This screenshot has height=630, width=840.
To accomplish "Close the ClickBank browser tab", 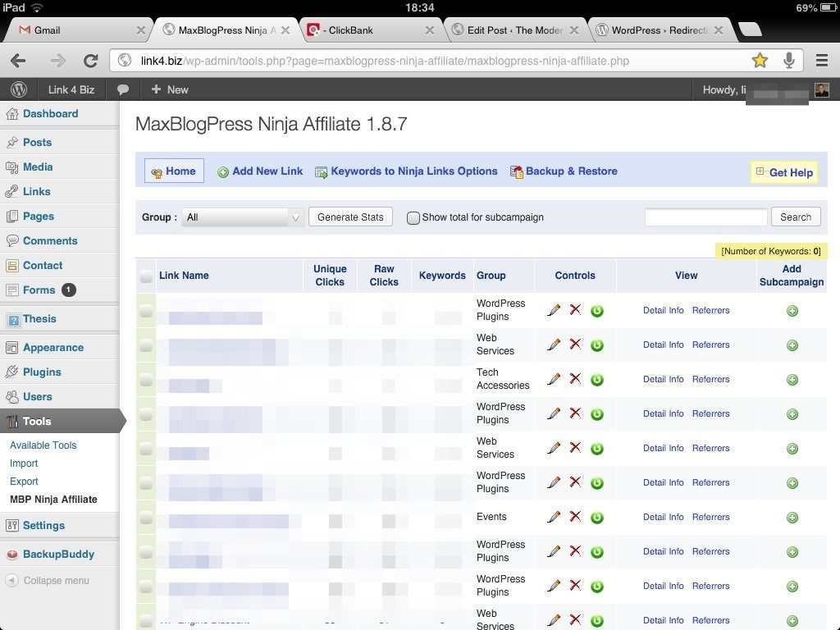I will point(430,30).
